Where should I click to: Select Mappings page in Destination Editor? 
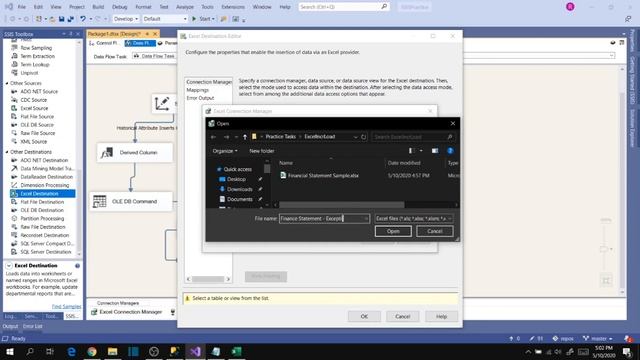(x=198, y=90)
